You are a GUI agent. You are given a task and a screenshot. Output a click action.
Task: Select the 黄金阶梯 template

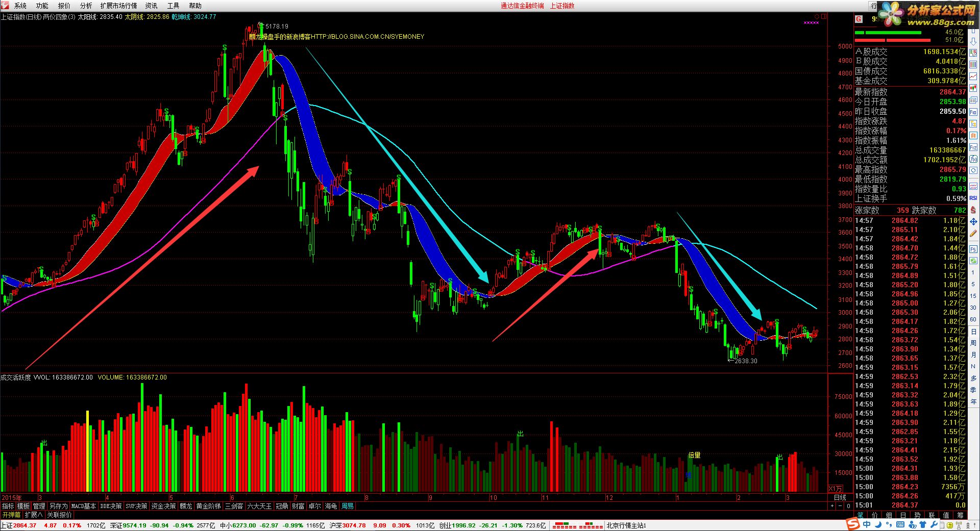click(209, 506)
